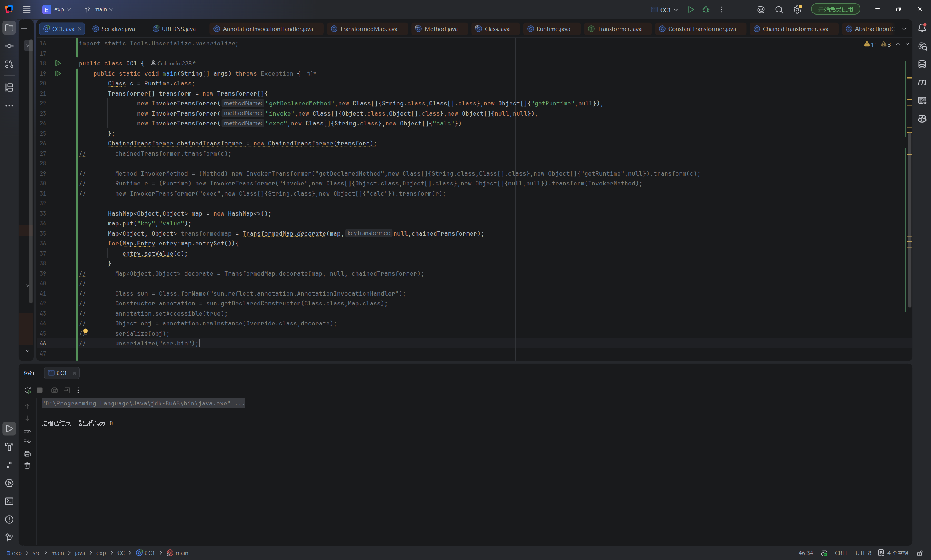Screen dimensions: 931x560
Task: Open the Pull Requests tool window icon
Action: [9, 64]
